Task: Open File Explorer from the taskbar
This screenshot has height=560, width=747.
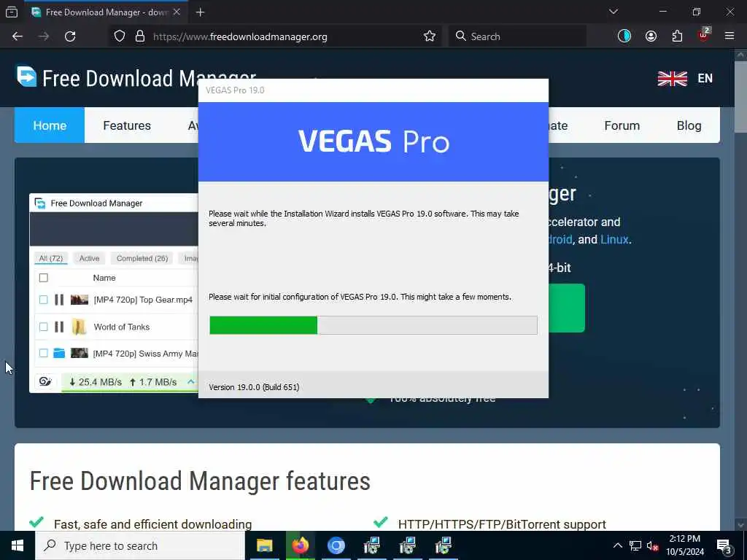Action: (x=264, y=545)
